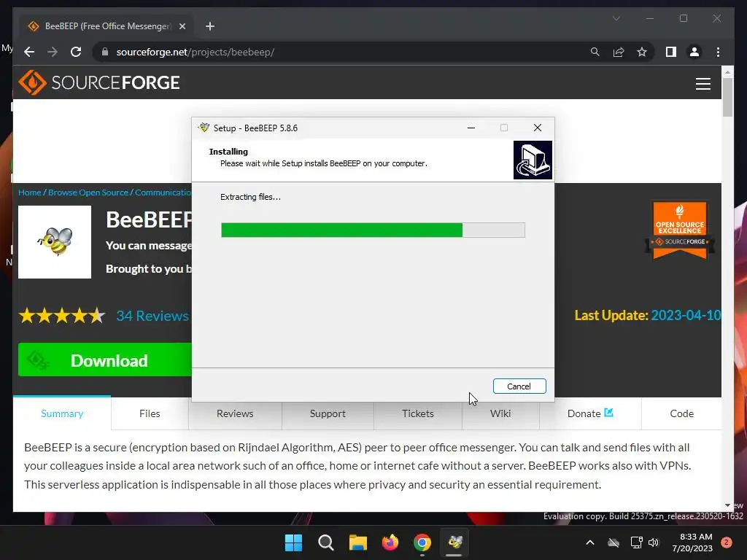Switch to the Tickets tab
The height and width of the screenshot is (560, 747).
pyautogui.click(x=418, y=413)
